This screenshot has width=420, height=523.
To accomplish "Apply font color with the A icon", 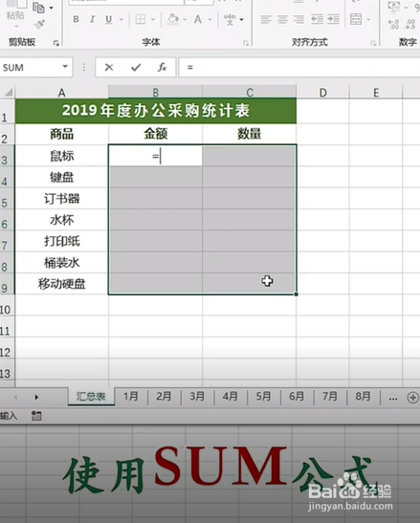I will 198,19.
